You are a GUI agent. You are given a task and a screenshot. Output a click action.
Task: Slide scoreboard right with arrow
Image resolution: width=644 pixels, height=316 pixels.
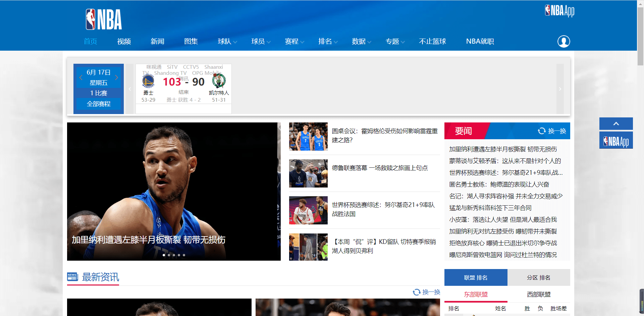click(560, 89)
